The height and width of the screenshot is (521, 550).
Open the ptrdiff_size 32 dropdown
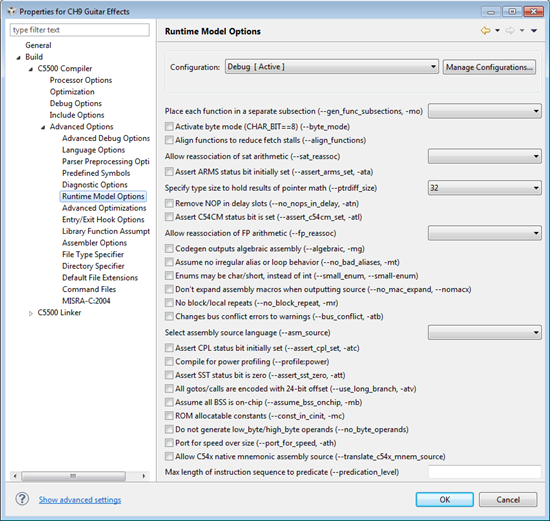[484, 188]
